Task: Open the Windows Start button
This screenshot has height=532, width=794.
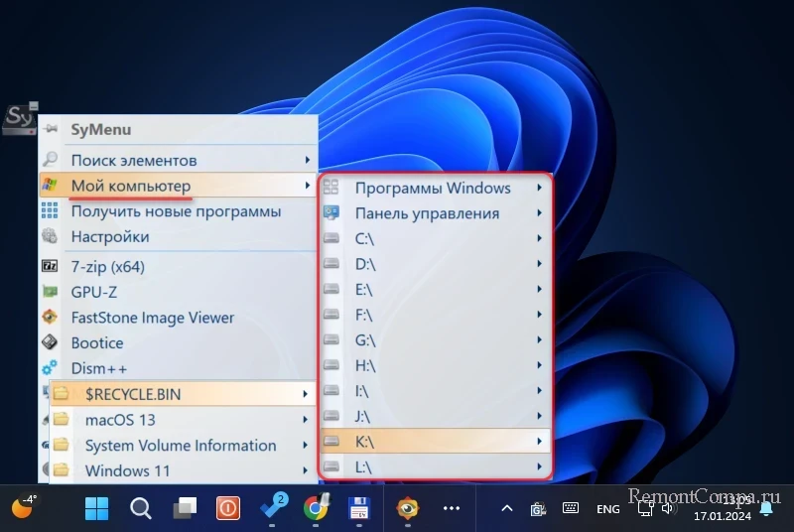Action: coord(97,508)
